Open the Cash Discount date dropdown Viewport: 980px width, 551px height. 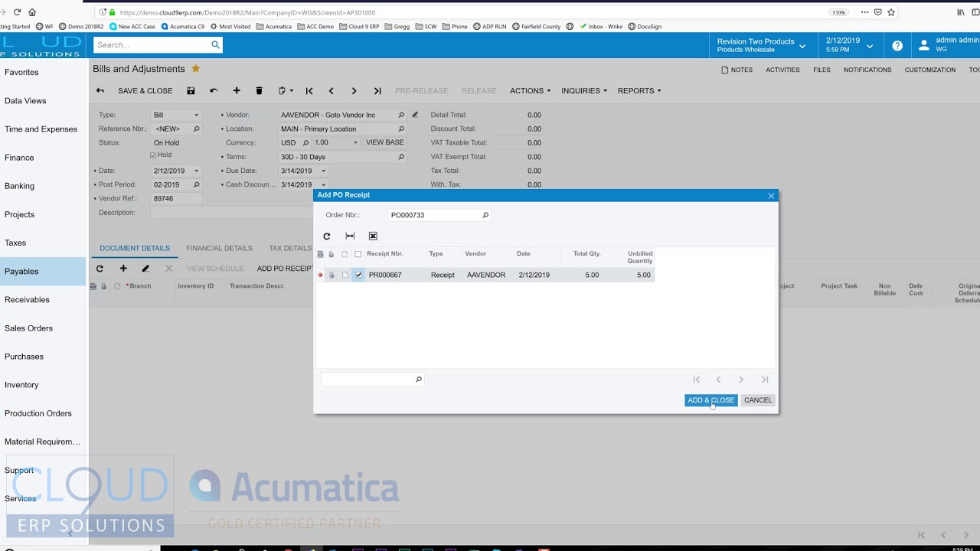(323, 185)
